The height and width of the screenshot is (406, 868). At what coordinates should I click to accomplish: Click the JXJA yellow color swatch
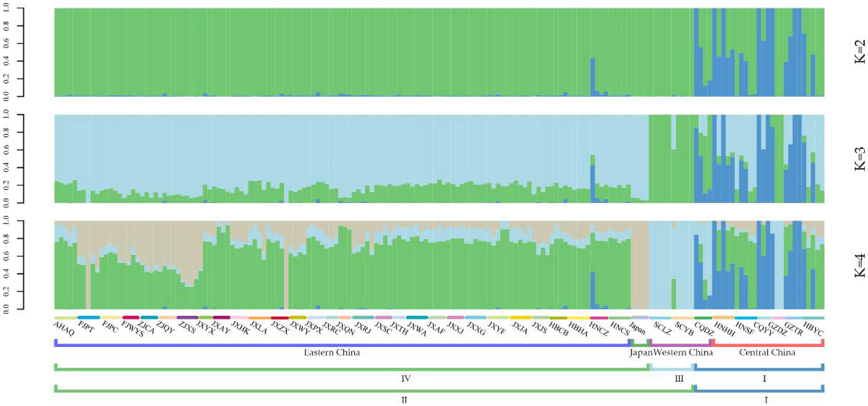[x=520, y=317]
